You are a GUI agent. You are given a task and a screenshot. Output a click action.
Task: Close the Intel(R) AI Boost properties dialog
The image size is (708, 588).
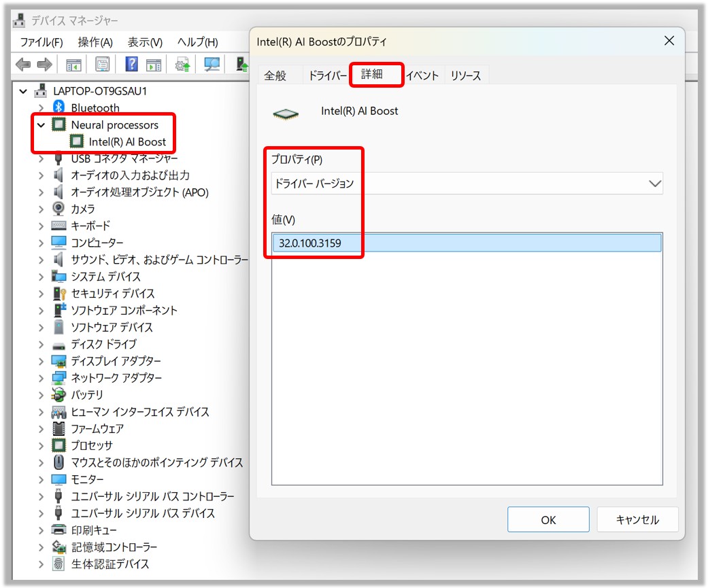[x=669, y=41]
